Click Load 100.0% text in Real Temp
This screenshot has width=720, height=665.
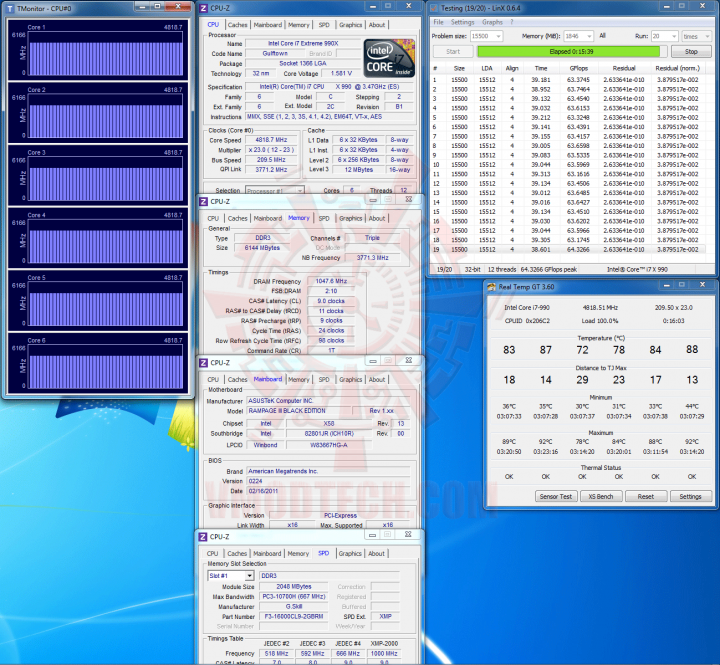pyautogui.click(x=600, y=321)
